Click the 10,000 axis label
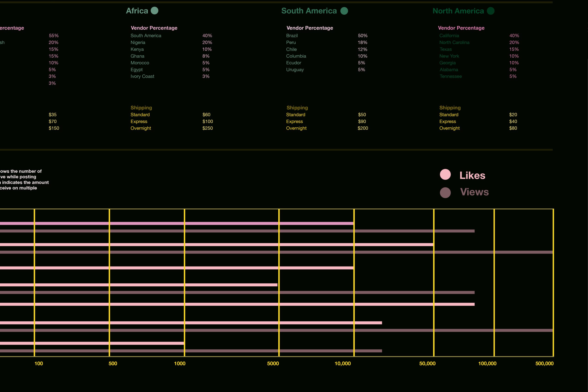This screenshot has width=588, height=392. click(x=342, y=364)
